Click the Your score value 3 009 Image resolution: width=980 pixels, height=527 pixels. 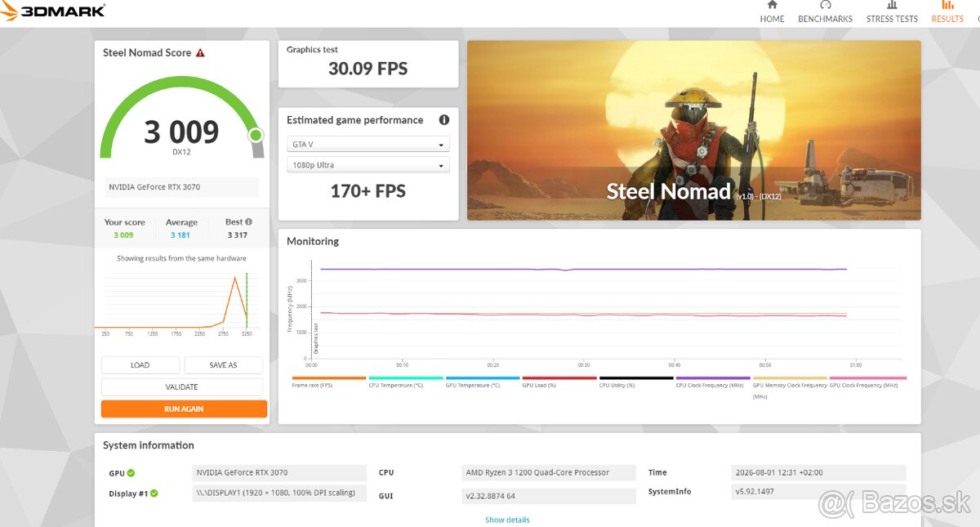pos(123,235)
